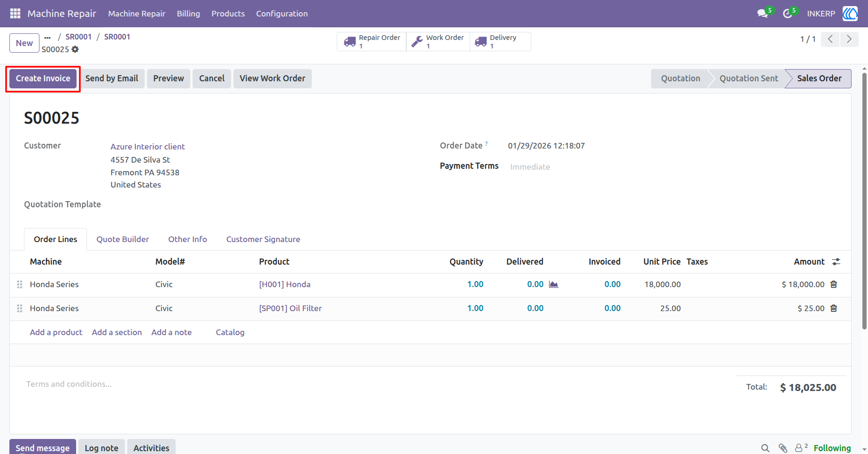The image size is (868, 454).
Task: Open Billing menu
Action: click(188, 14)
